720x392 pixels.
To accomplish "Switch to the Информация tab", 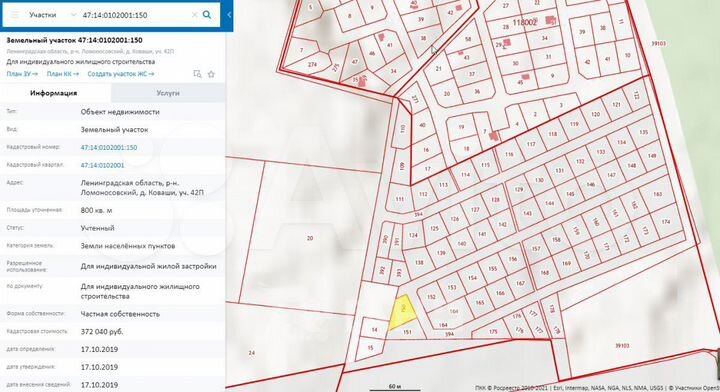I will [54, 93].
